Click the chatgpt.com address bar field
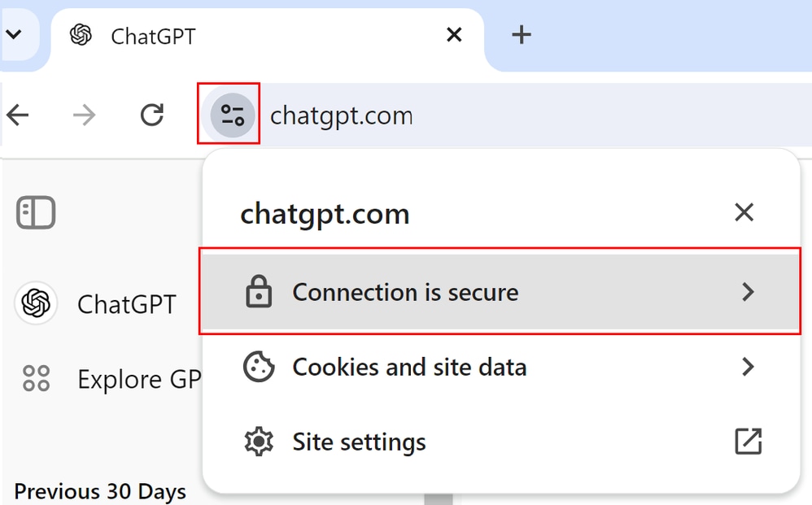Viewport: 812px width, 505px height. tap(534, 115)
